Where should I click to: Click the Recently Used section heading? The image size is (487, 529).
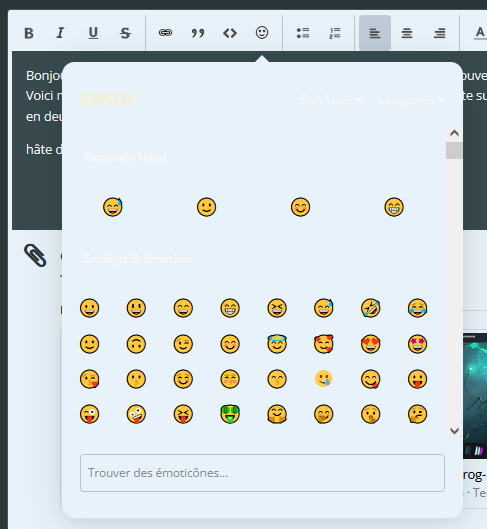[x=125, y=157]
